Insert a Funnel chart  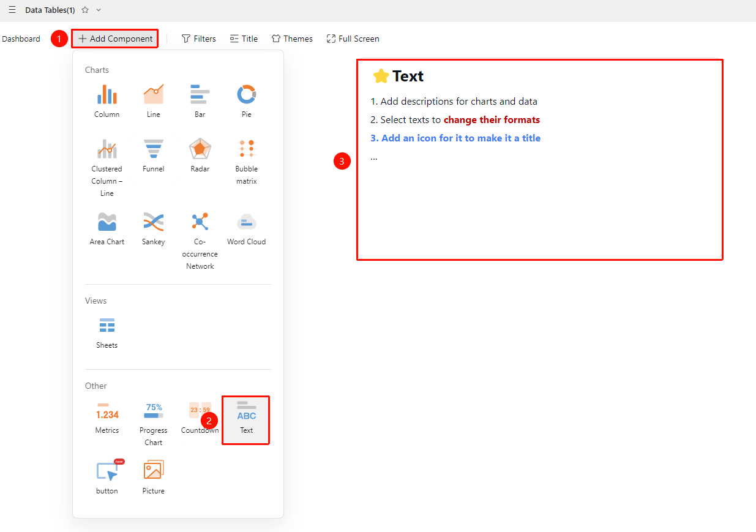[x=154, y=155]
